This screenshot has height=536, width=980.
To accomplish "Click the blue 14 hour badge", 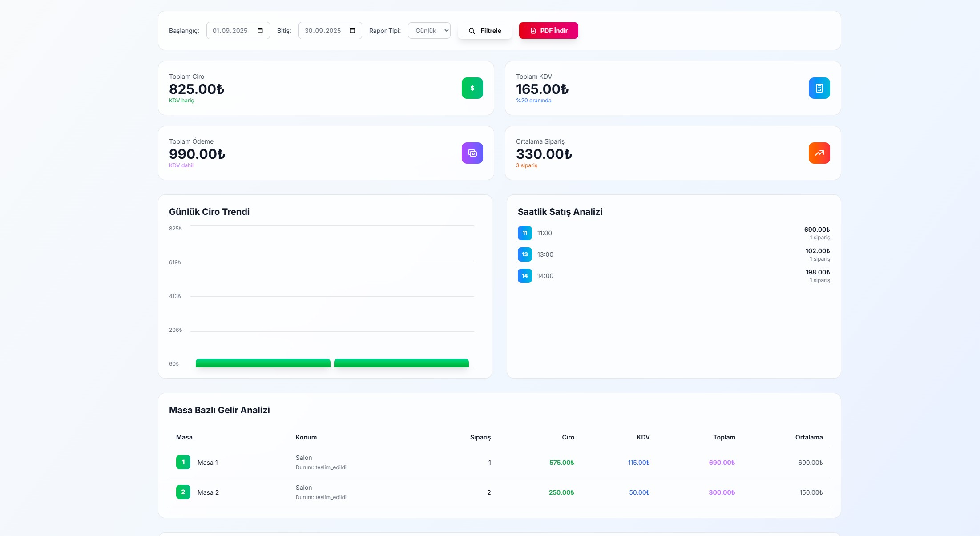I will (524, 276).
